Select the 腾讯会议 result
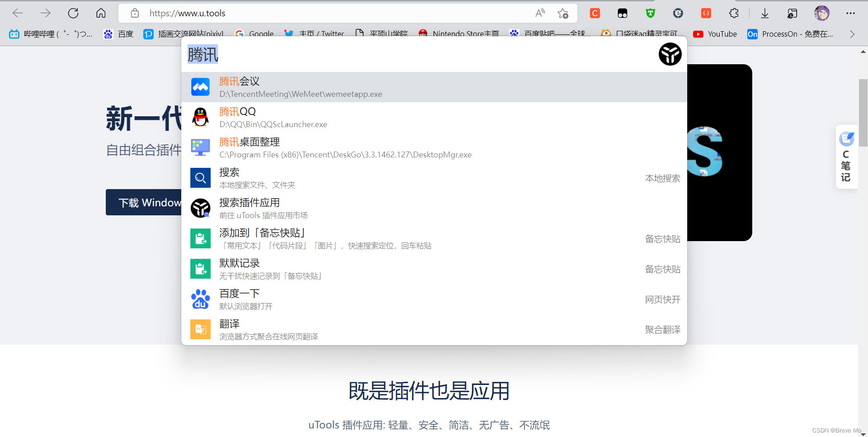868x437 pixels. coord(434,87)
